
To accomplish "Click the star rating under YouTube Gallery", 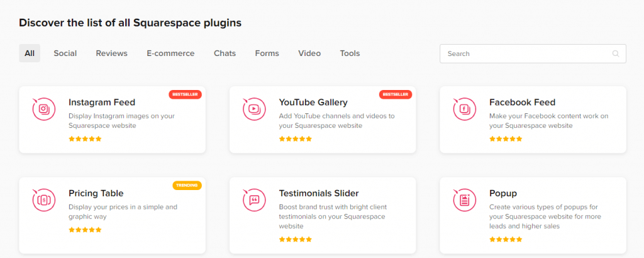I will pos(296,139).
